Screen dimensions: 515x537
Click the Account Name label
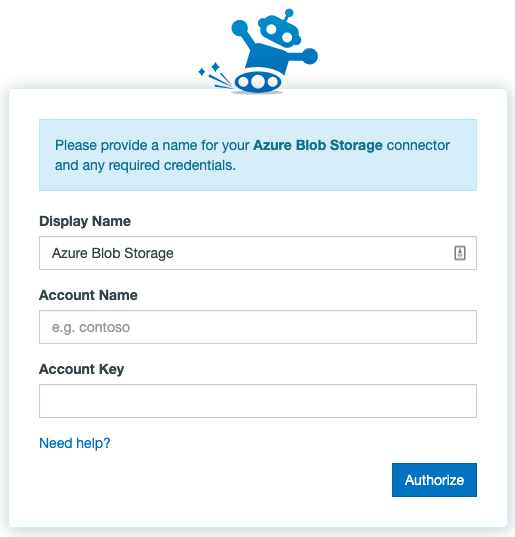click(x=88, y=295)
